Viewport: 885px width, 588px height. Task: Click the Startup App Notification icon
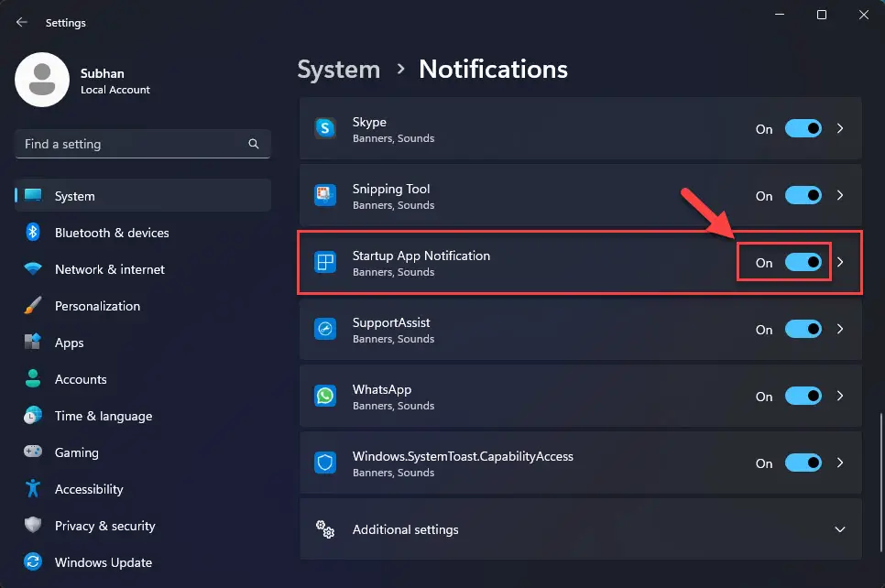point(325,262)
